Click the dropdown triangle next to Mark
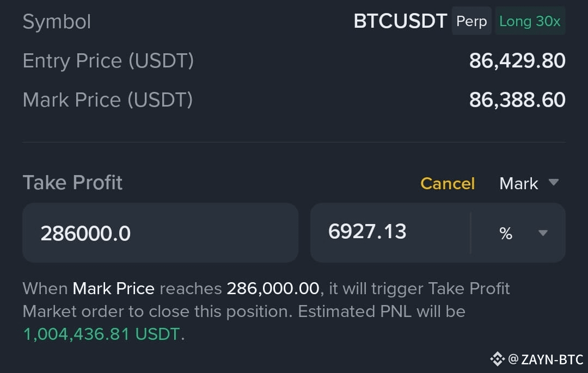Screen dimensions: 588x373 click(554, 182)
